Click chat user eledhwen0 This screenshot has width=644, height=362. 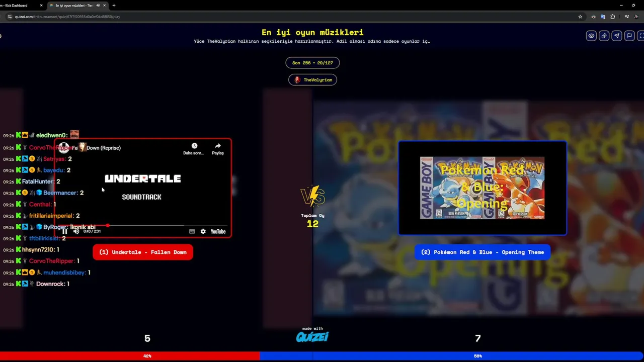51,135
